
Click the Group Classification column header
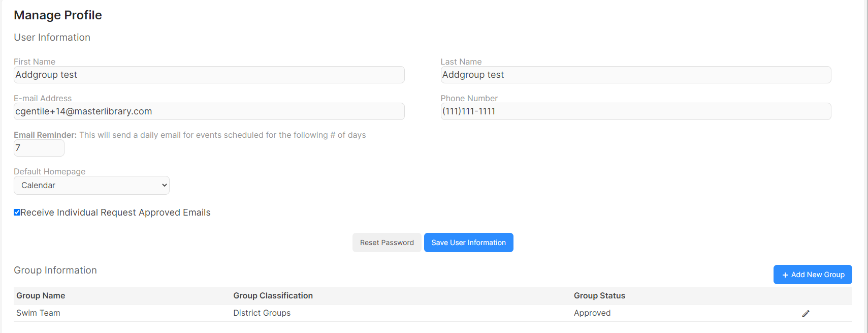tap(273, 296)
